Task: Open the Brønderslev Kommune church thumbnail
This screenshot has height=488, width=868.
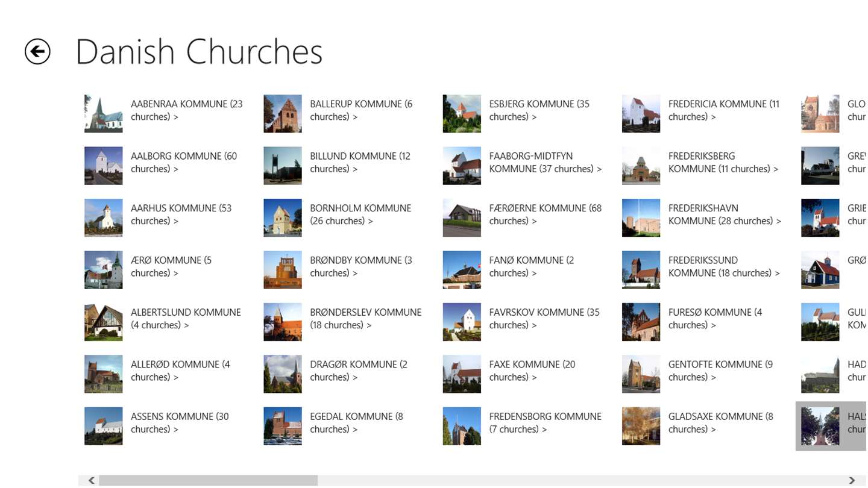Action: [283, 322]
